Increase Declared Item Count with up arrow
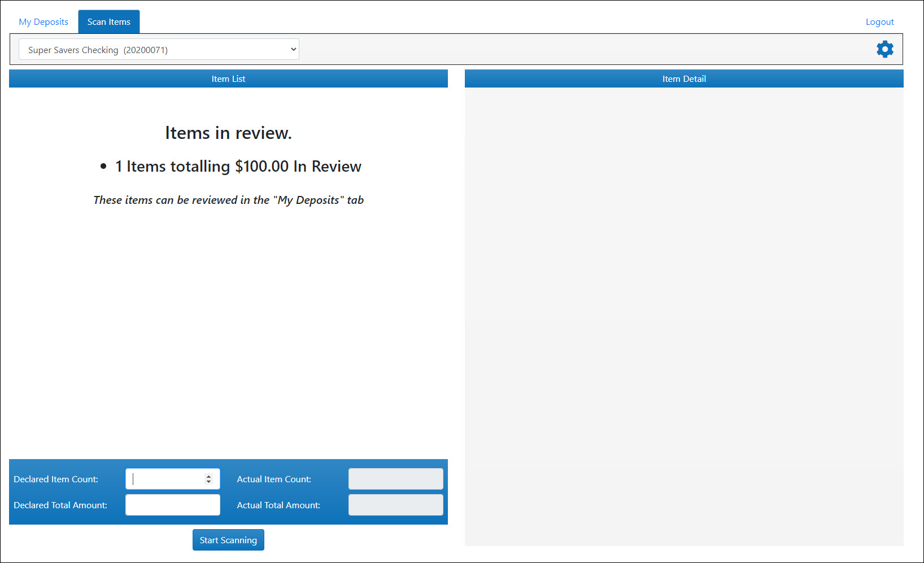Screen dimensions: 924x563 209,476
